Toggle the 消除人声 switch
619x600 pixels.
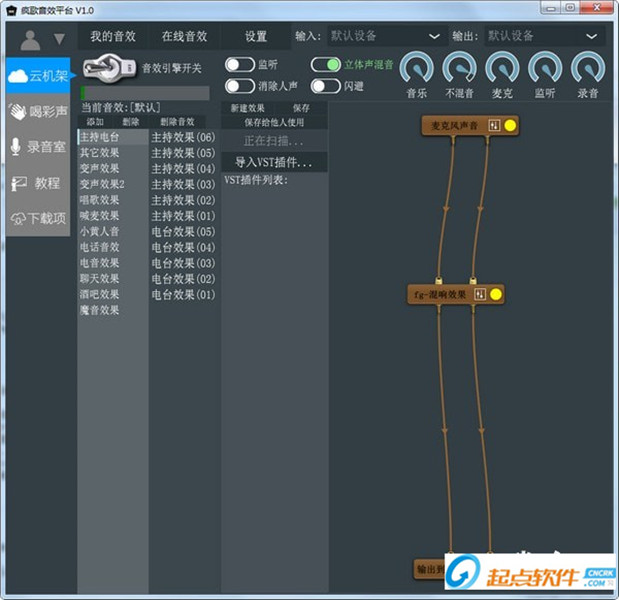point(240,86)
